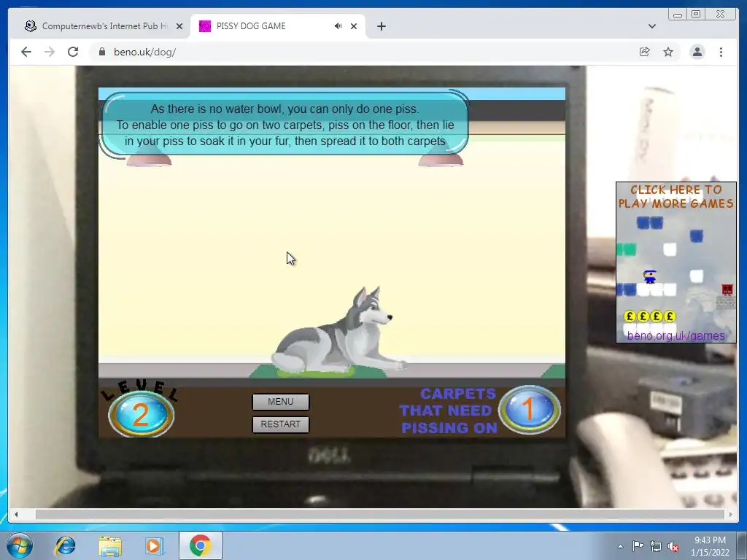Maximize the Chrome window
This screenshot has height=560, width=747.
pyautogui.click(x=695, y=15)
